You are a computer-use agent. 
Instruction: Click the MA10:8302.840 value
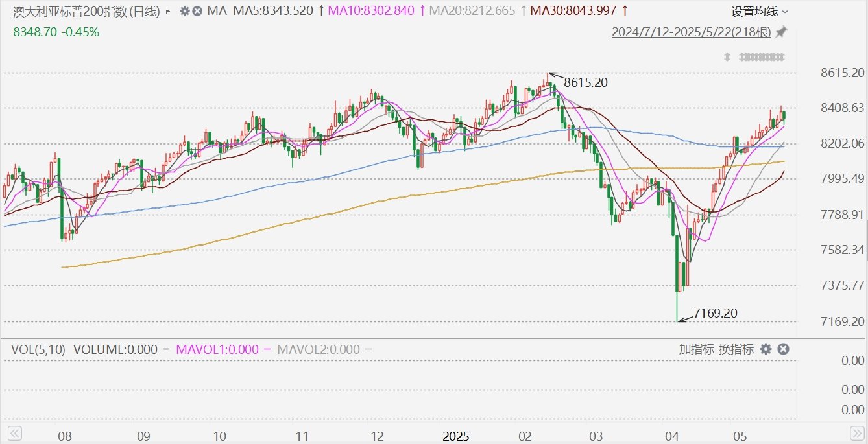point(372,11)
